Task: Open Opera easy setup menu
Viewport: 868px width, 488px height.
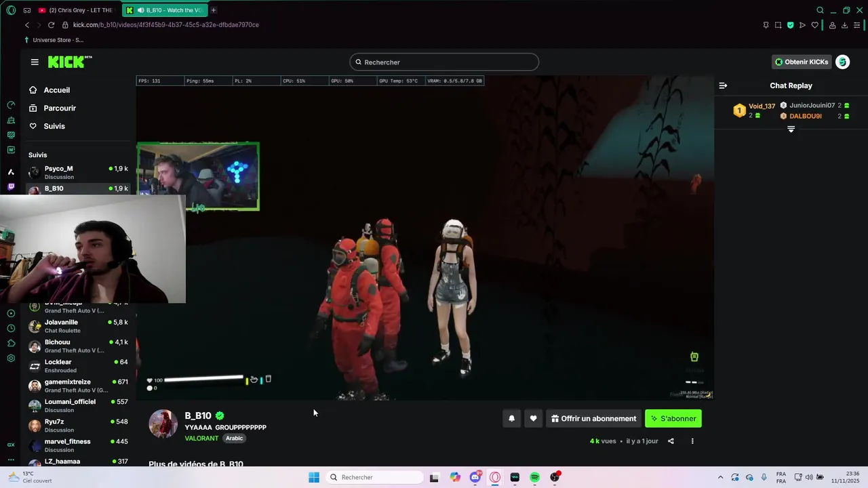Action: pos(857,25)
